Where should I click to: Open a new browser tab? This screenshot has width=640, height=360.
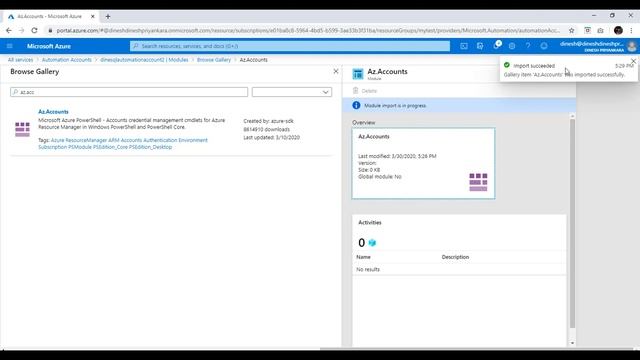pyautogui.click(x=108, y=16)
